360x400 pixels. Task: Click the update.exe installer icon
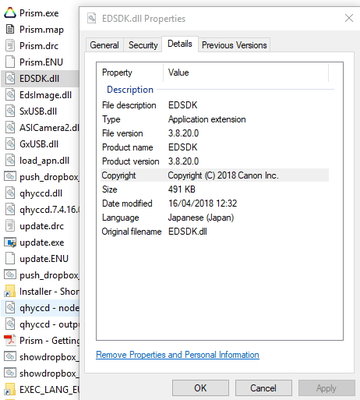point(10,242)
